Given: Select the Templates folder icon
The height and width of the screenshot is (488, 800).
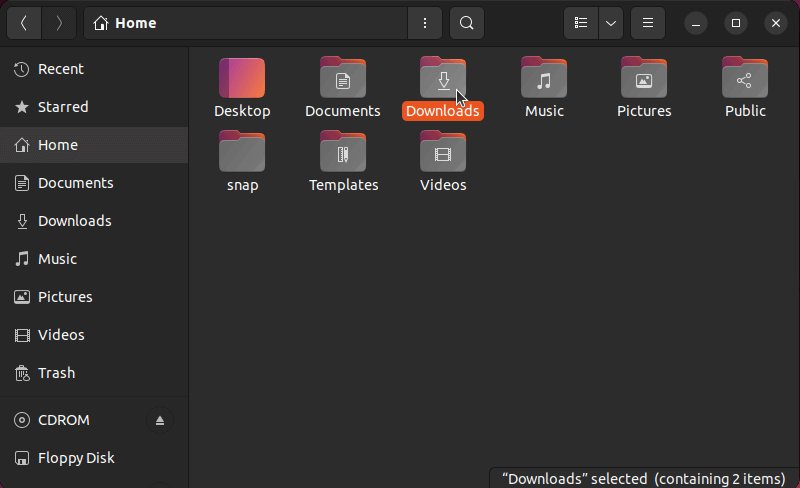Looking at the screenshot, I should point(343,152).
